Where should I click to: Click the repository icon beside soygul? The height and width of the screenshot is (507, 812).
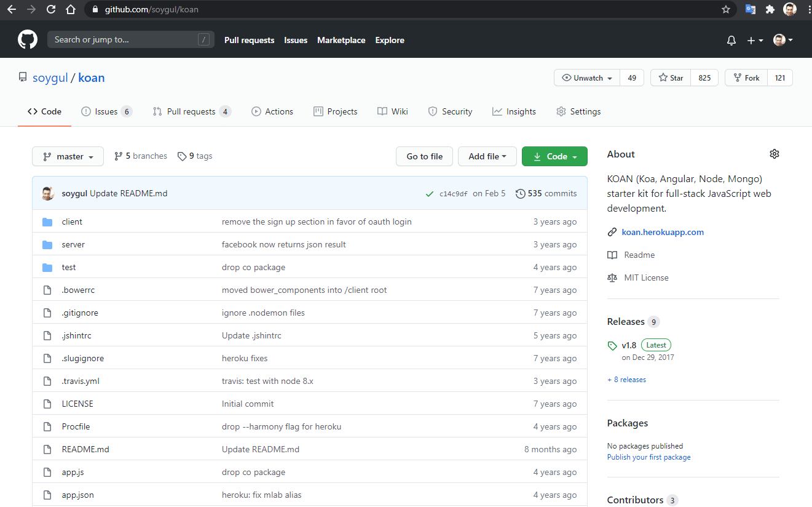pyautogui.click(x=23, y=78)
